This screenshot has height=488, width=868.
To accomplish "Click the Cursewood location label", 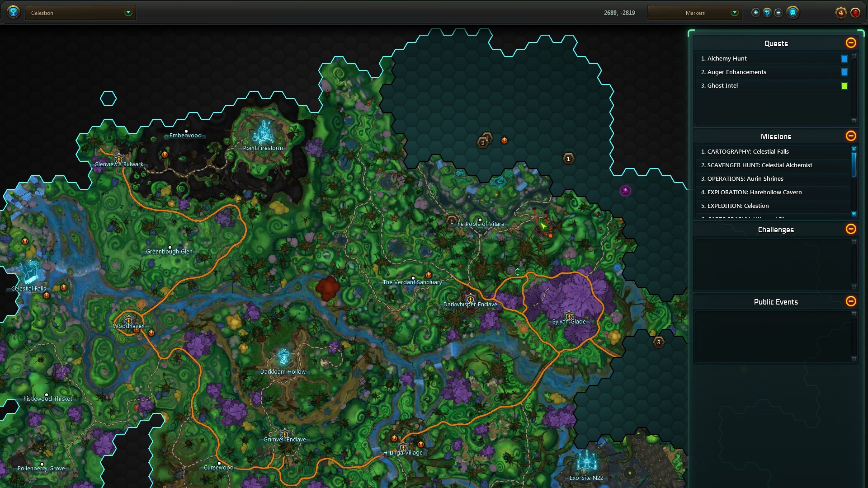I will pyautogui.click(x=219, y=468).
